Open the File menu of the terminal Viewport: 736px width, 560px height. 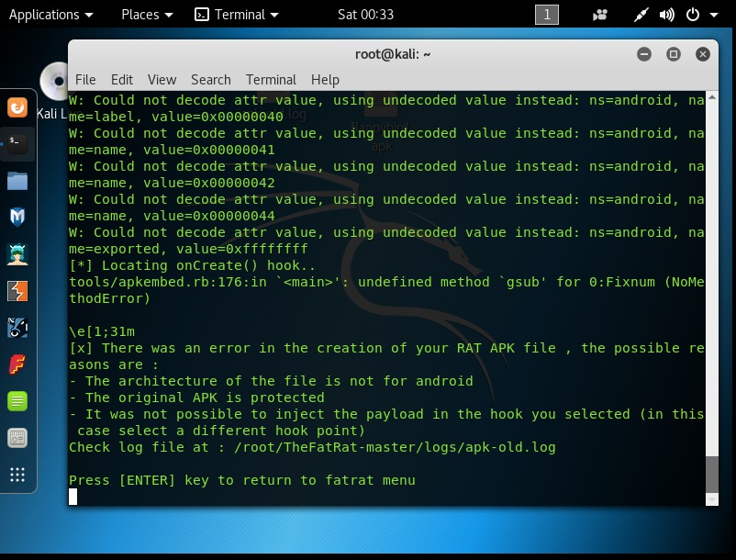click(87, 80)
